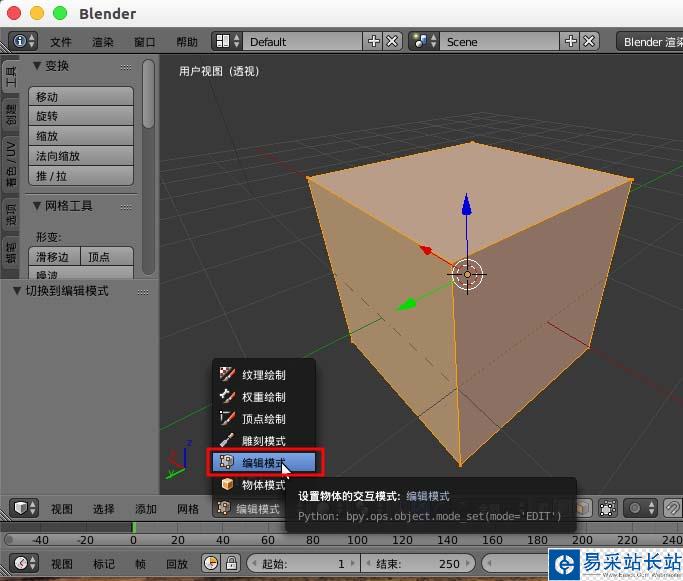
Task: Click the green Y-axis manipulator arrow
Action: tap(406, 304)
